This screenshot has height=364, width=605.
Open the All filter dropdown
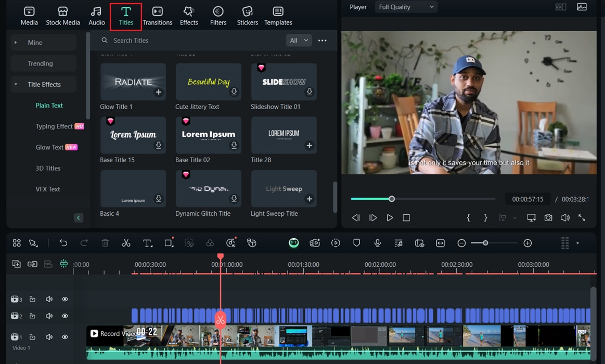pos(299,41)
